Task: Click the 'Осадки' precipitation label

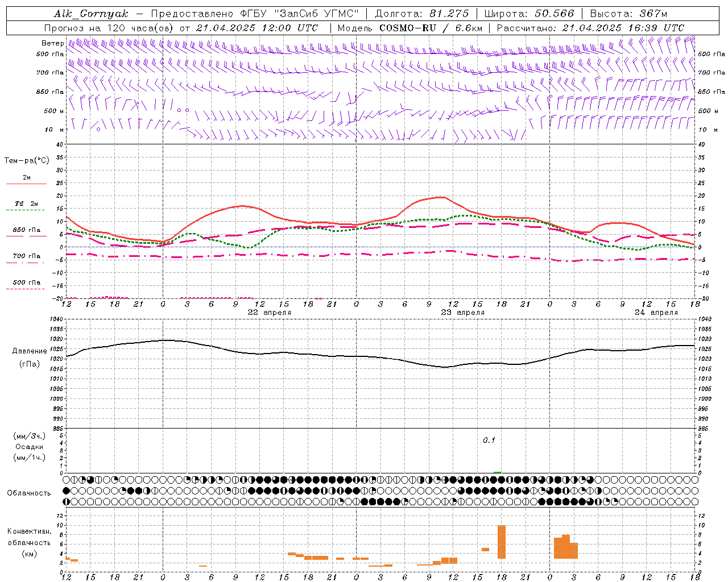Action: point(30,447)
